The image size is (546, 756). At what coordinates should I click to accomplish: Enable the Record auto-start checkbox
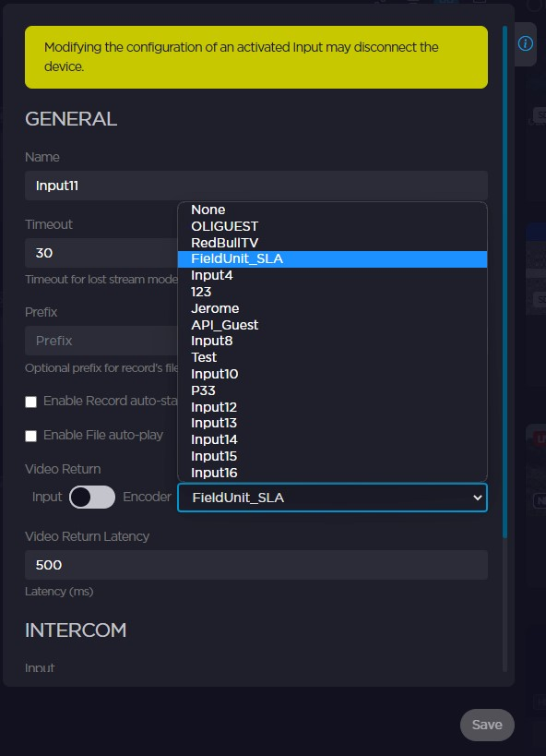pos(30,402)
